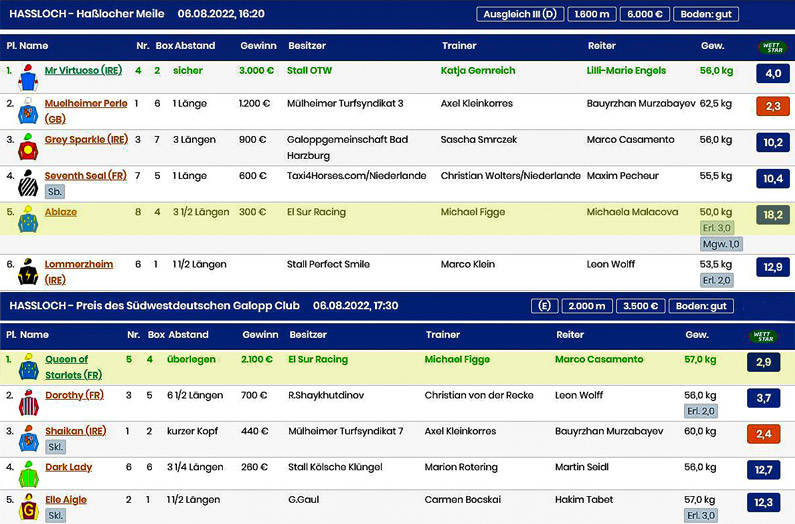Viewport: 795px width, 524px height.
Task: Click odds 12,7 for Dark Lady
Action: pos(764,470)
